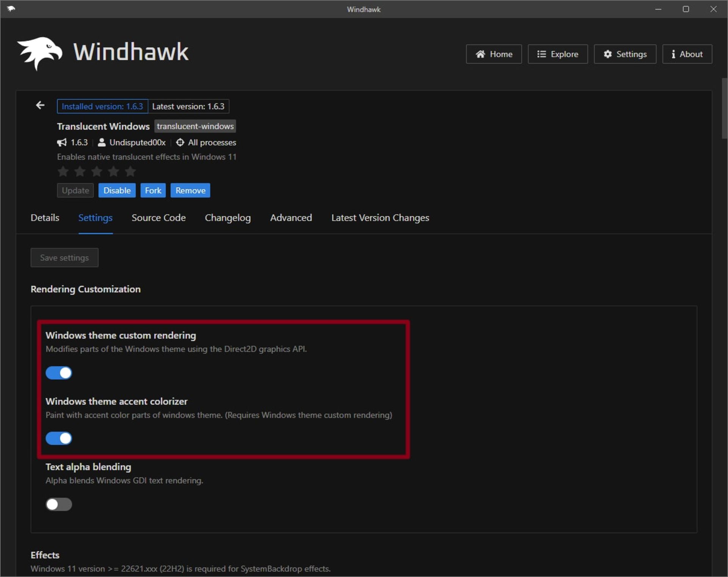Screen dimensions: 728x577
Task: Click the Fork button
Action: [x=153, y=190]
